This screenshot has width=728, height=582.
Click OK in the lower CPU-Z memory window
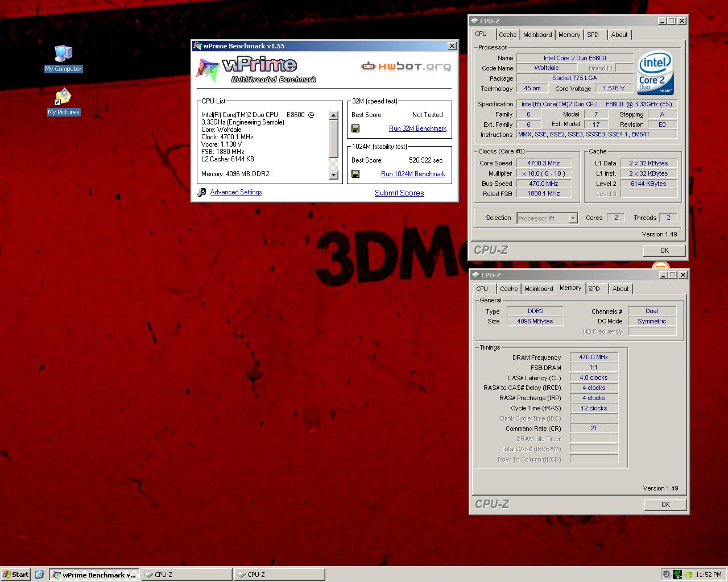(x=665, y=505)
